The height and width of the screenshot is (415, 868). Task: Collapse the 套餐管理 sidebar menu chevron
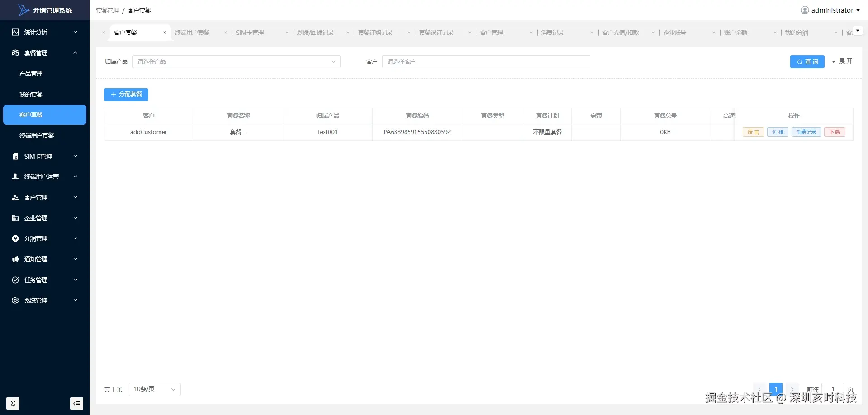coord(75,53)
